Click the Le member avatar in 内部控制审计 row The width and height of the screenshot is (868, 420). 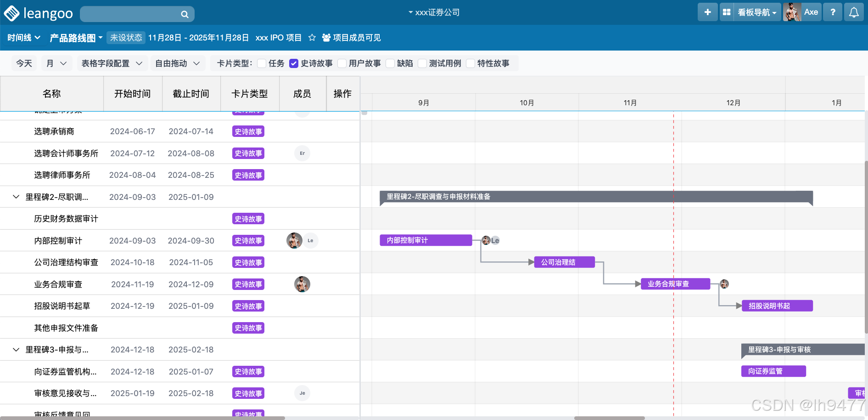(311, 240)
